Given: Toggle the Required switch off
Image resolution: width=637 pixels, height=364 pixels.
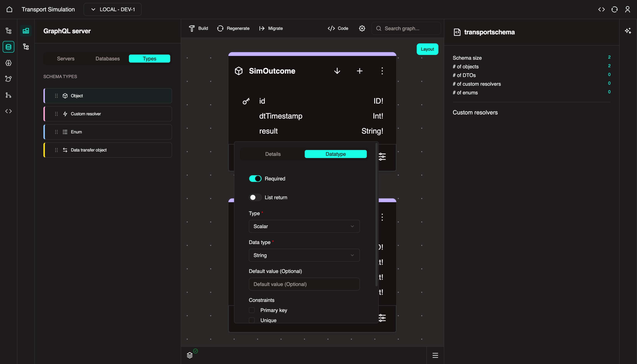Looking at the screenshot, I should pyautogui.click(x=255, y=179).
